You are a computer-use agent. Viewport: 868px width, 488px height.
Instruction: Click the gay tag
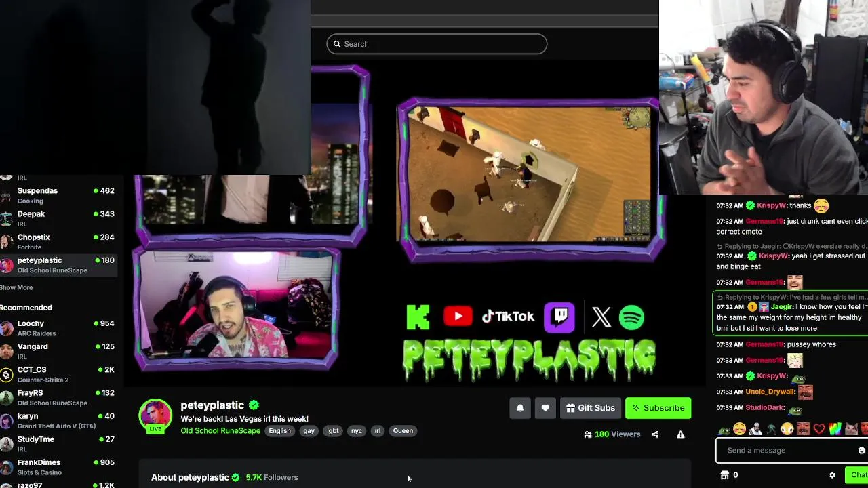309,431
